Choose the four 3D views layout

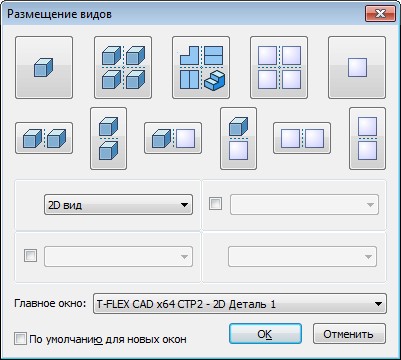tap(123, 68)
